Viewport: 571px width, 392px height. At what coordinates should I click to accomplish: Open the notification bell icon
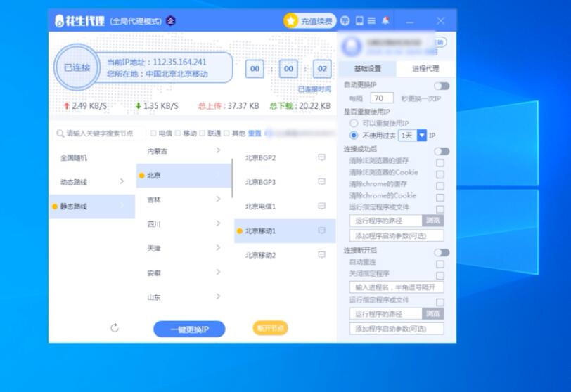coord(385,21)
